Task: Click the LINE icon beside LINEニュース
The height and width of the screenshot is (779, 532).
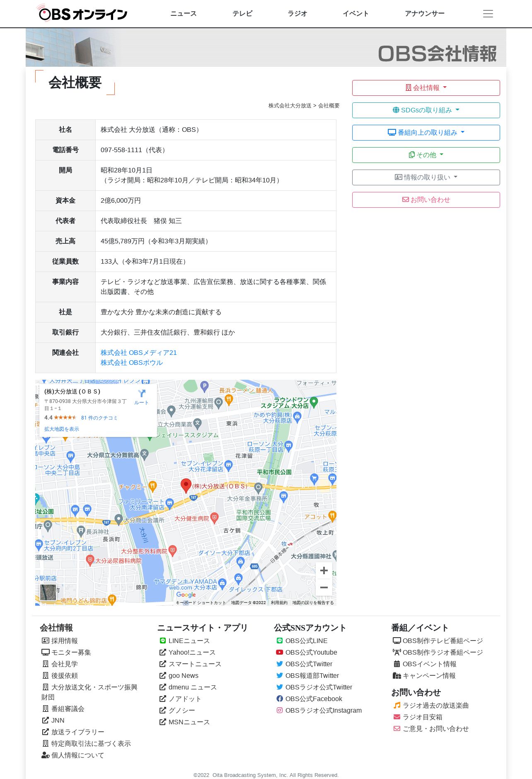Action: [163, 641]
